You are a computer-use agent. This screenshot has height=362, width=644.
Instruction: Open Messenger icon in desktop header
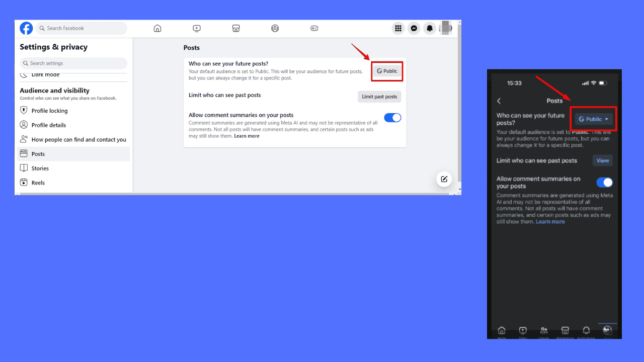tap(414, 28)
